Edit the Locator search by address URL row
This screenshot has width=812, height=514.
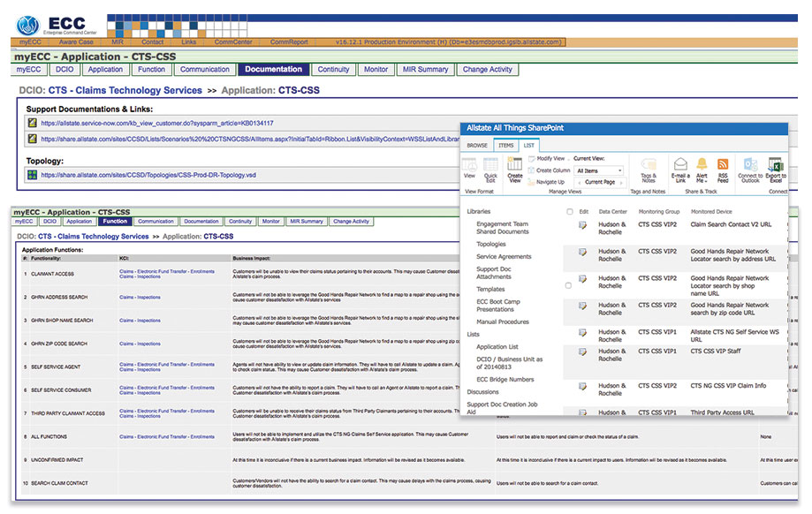tap(582, 252)
